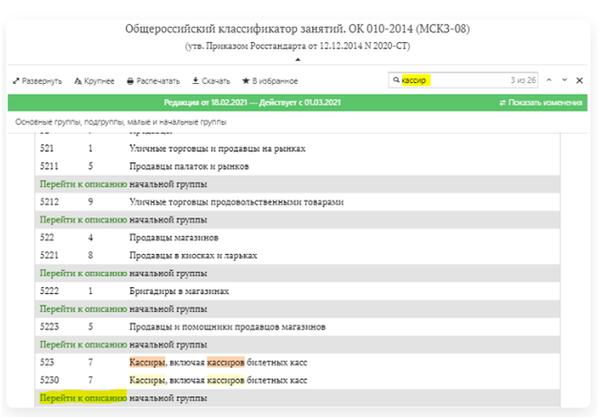Open Перейти к описанию link under code 5211
The image size is (600, 419).
83,184
